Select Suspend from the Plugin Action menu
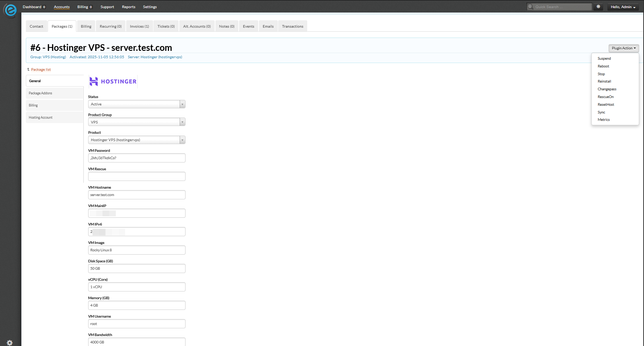Screen dimensions: 644x346 (604, 58)
